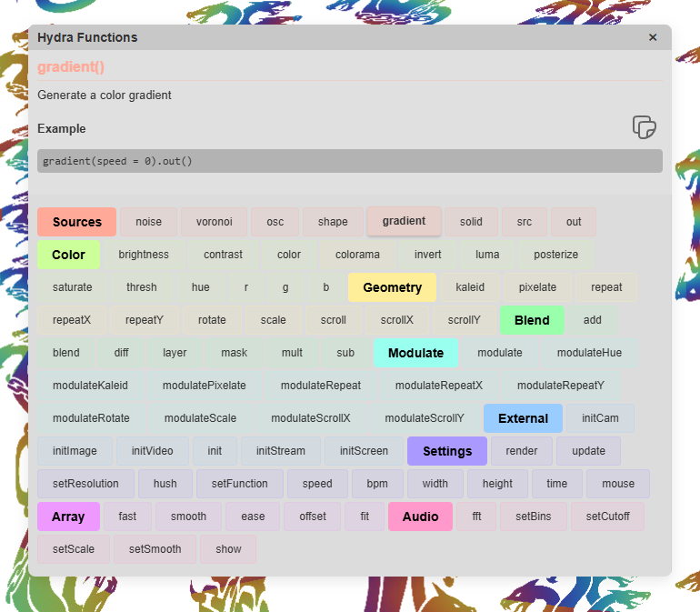Select the r channel function
Viewport: 700px width, 612px height.
(x=246, y=287)
